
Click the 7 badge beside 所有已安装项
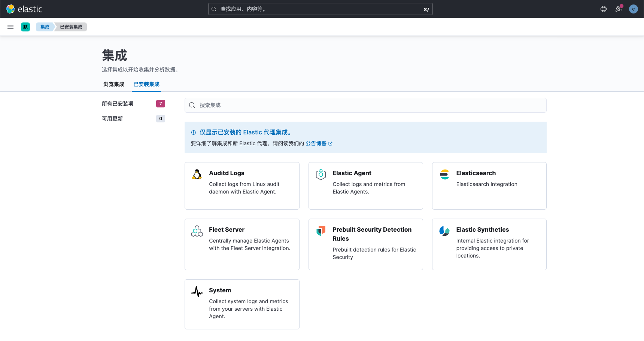click(161, 104)
